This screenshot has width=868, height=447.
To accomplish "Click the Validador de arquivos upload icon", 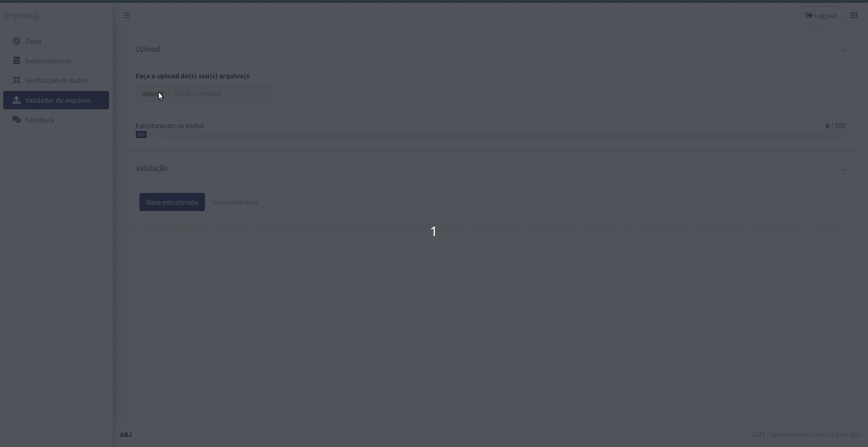I will (17, 100).
